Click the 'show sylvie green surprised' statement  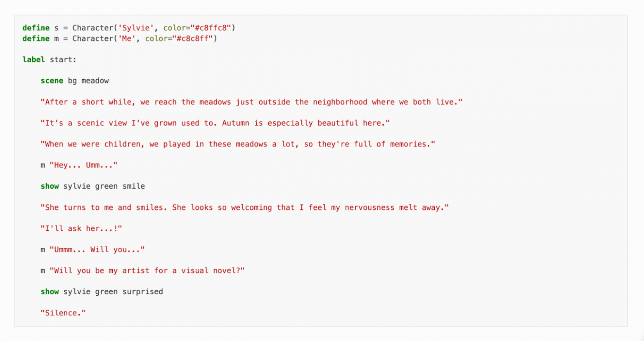pyautogui.click(x=102, y=292)
